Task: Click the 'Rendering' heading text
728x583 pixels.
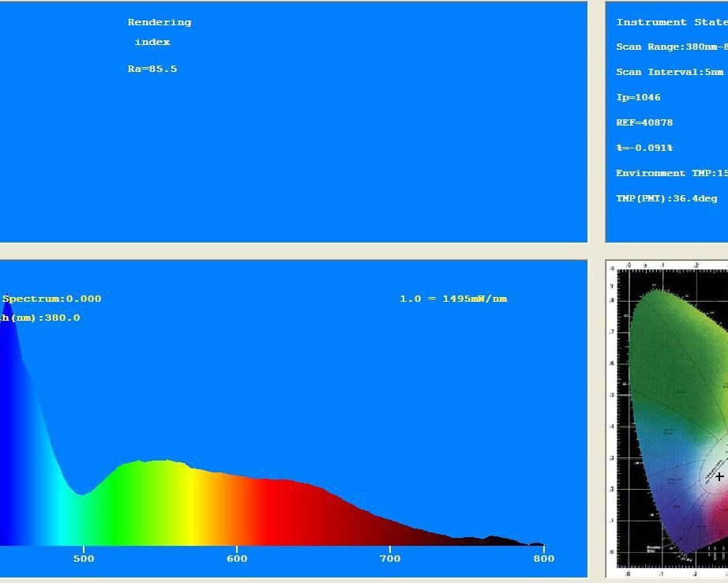Action: tap(159, 22)
